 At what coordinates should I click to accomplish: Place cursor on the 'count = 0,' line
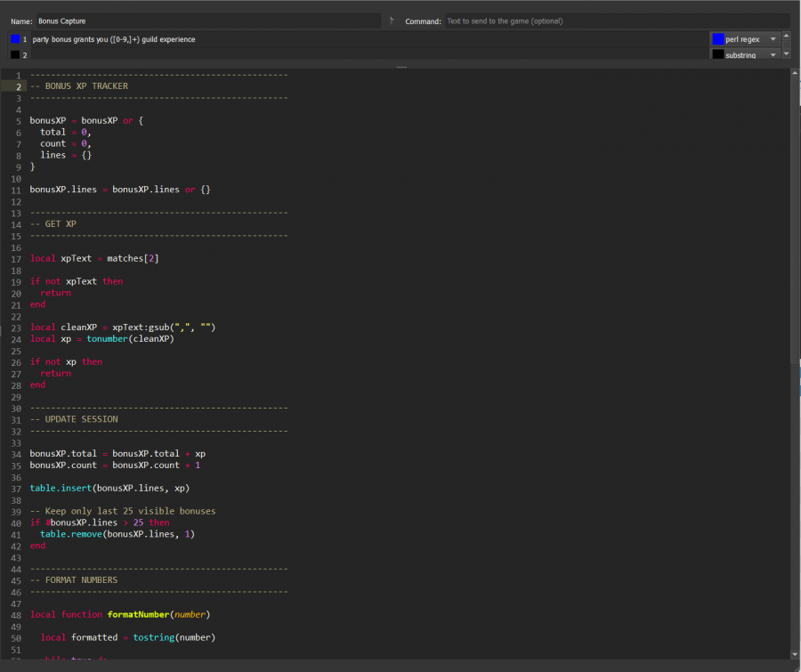[65, 143]
